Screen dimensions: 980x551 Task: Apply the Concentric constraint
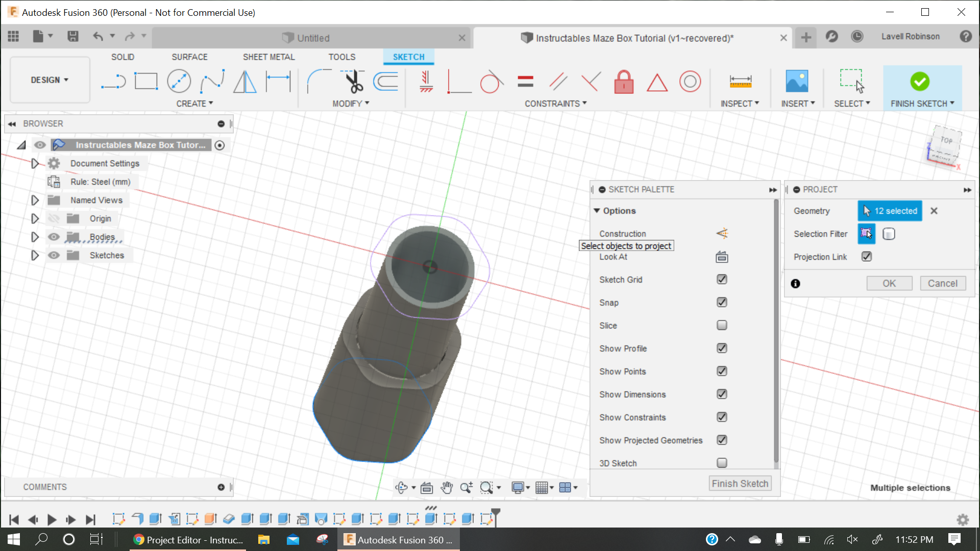tap(690, 81)
